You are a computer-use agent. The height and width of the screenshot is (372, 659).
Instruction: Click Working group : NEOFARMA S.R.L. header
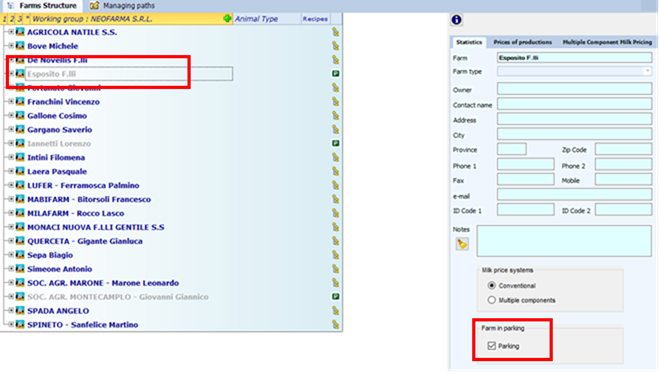92,19
